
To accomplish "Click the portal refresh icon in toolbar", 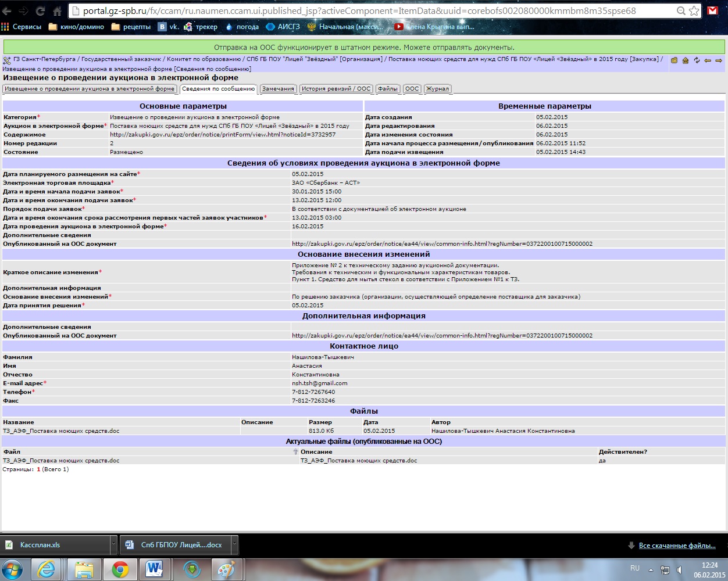I will coord(697,60).
